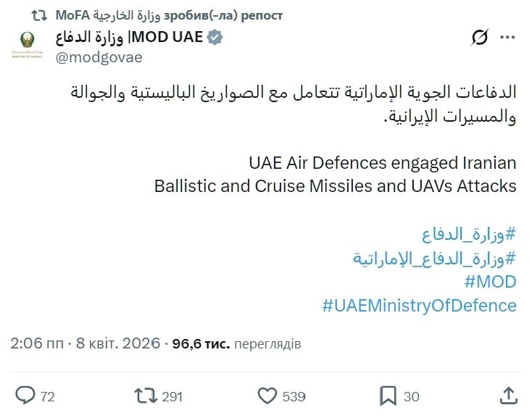Click the Grok icon at top right

point(479,38)
